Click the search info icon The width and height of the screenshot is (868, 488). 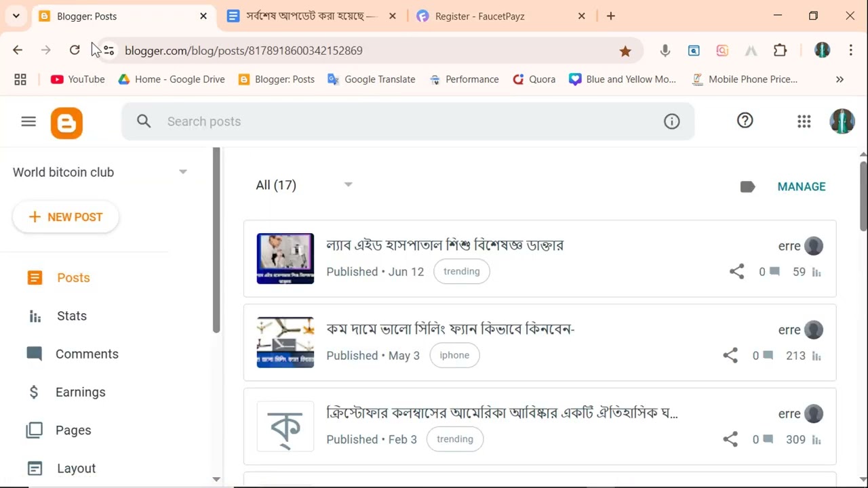click(x=671, y=121)
